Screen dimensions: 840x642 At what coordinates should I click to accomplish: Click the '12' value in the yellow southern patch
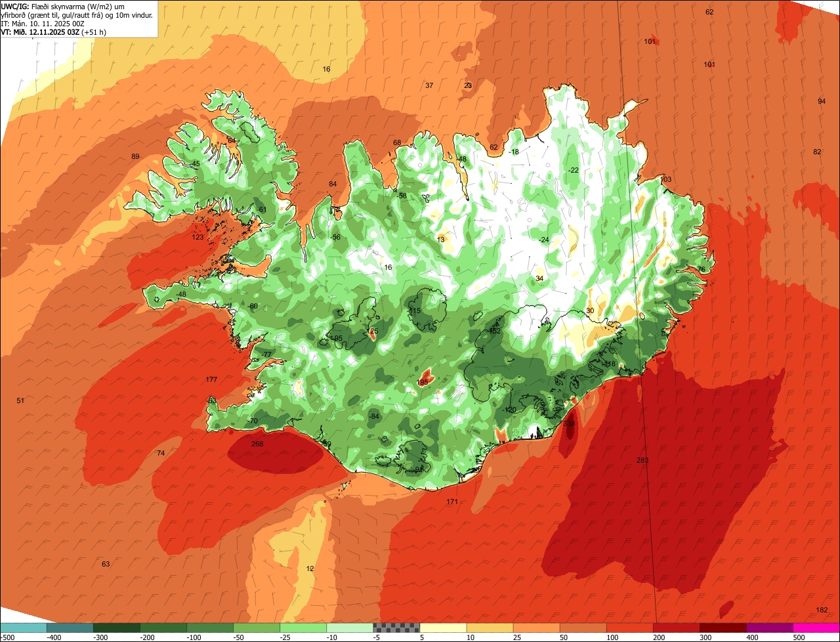coord(310,568)
